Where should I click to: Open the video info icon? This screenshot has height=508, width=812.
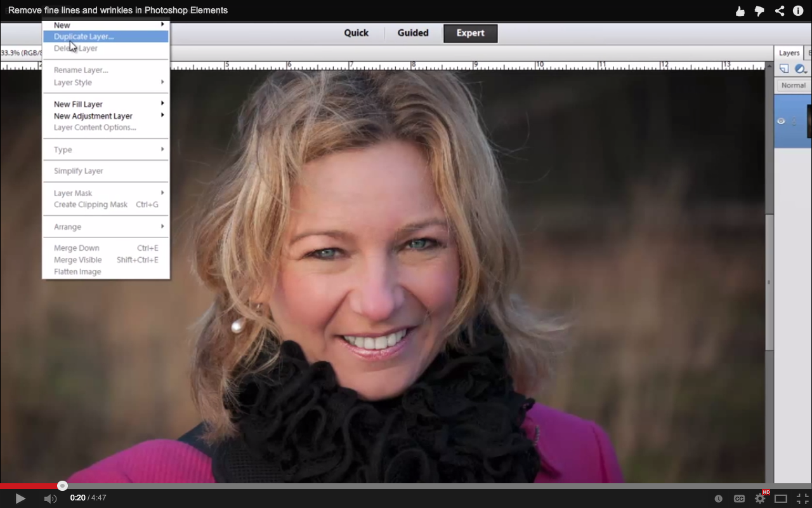pyautogui.click(x=798, y=10)
